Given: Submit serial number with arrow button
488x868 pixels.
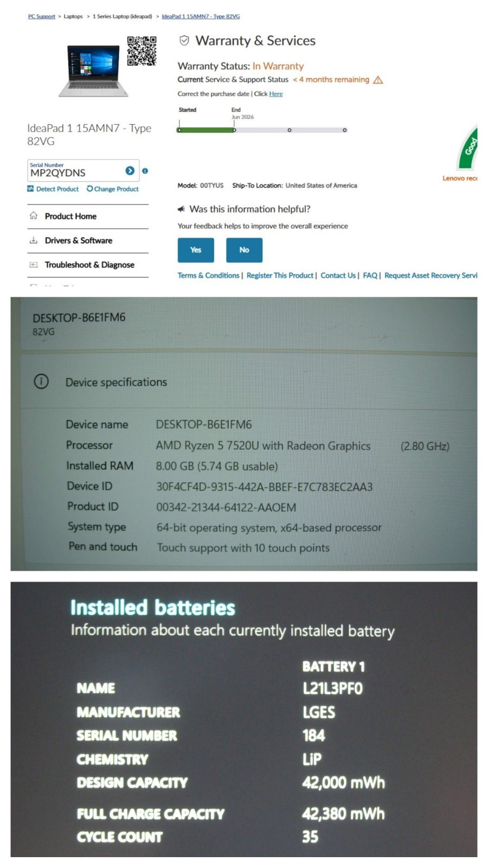Looking at the screenshot, I should [130, 170].
